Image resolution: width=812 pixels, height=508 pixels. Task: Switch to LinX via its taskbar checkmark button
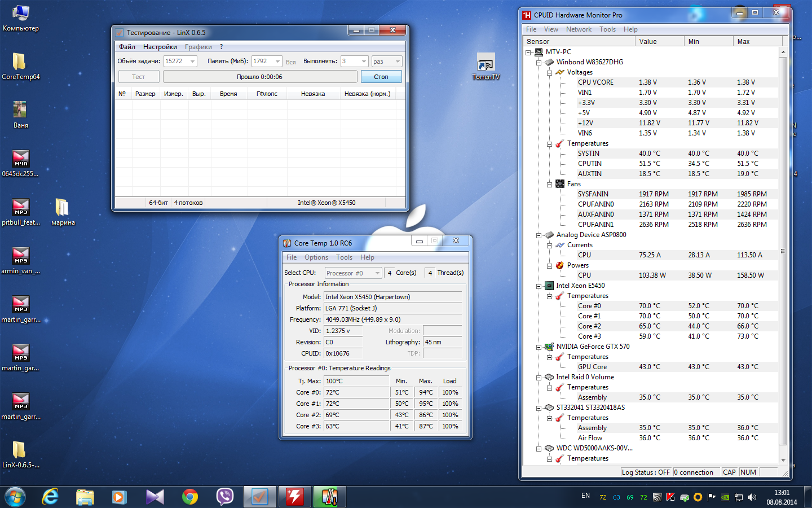259,497
